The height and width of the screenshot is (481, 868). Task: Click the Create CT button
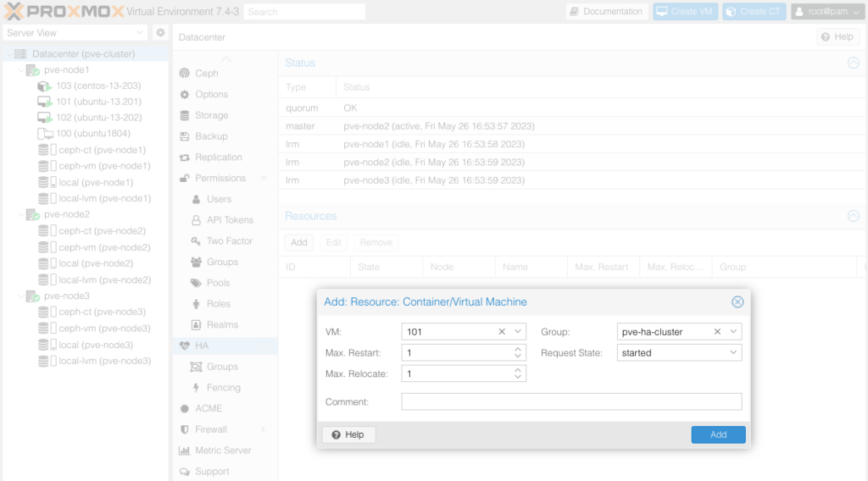[x=754, y=12]
